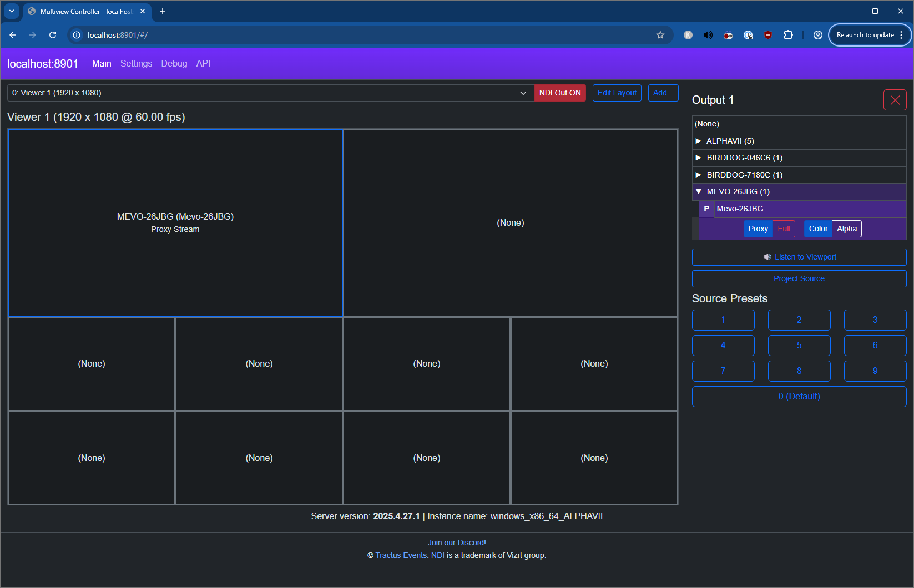
Task: Open the browser profile avatar icon
Action: click(x=818, y=35)
